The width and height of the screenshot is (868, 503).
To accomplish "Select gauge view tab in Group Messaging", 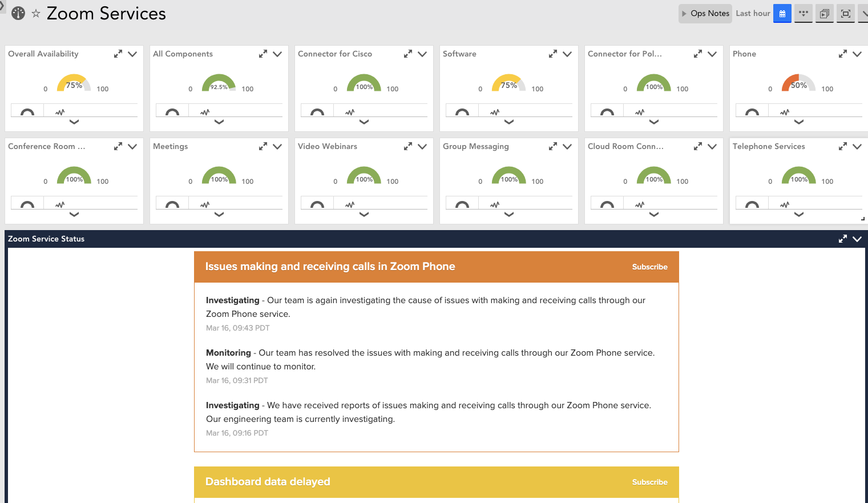I will point(462,204).
